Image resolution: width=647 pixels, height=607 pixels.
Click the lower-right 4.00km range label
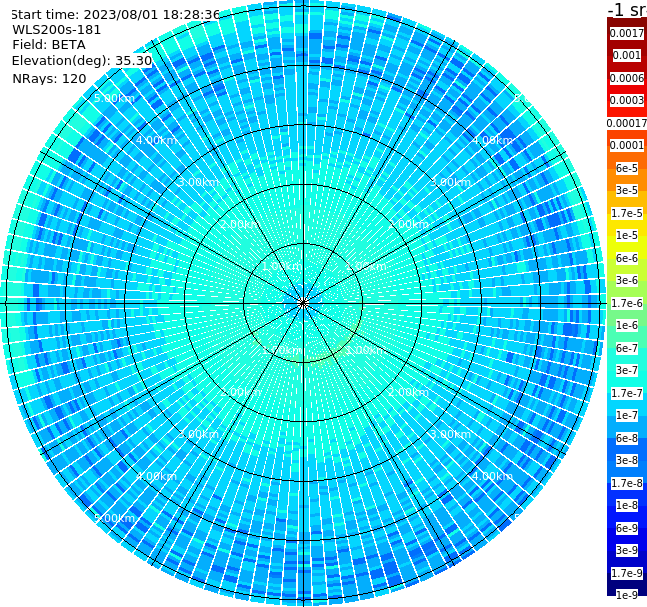[x=493, y=477]
